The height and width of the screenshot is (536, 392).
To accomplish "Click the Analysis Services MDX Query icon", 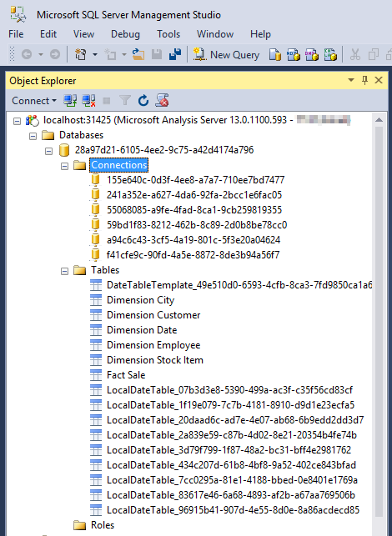I will [x=293, y=55].
